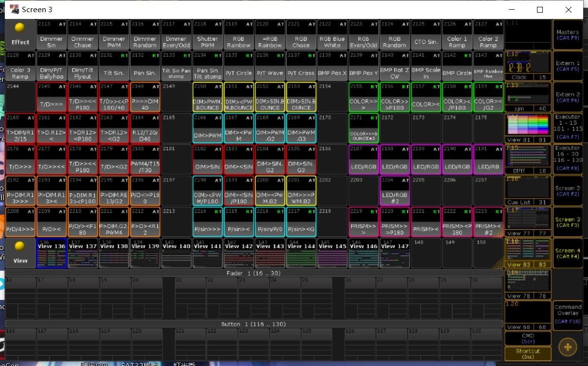Click the CMD (Scr) button
The width and height of the screenshot is (588, 366).
528,338
